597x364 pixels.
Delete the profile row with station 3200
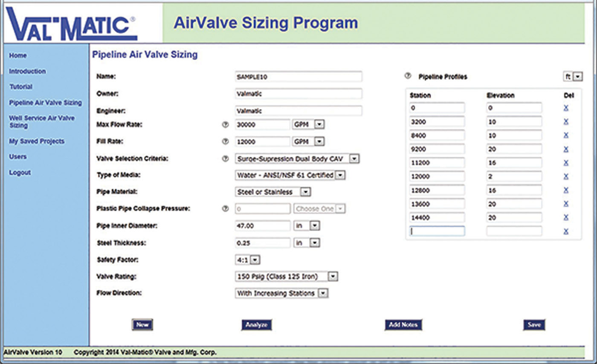coord(566,121)
